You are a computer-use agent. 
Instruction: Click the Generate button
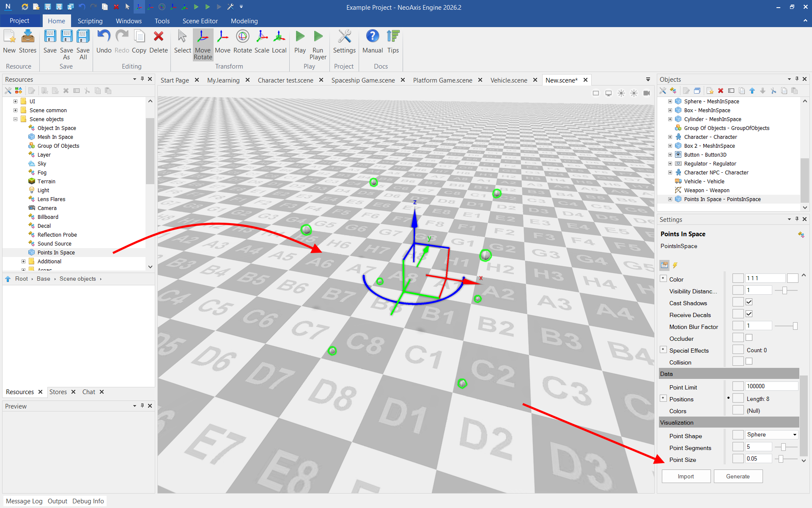(738, 476)
